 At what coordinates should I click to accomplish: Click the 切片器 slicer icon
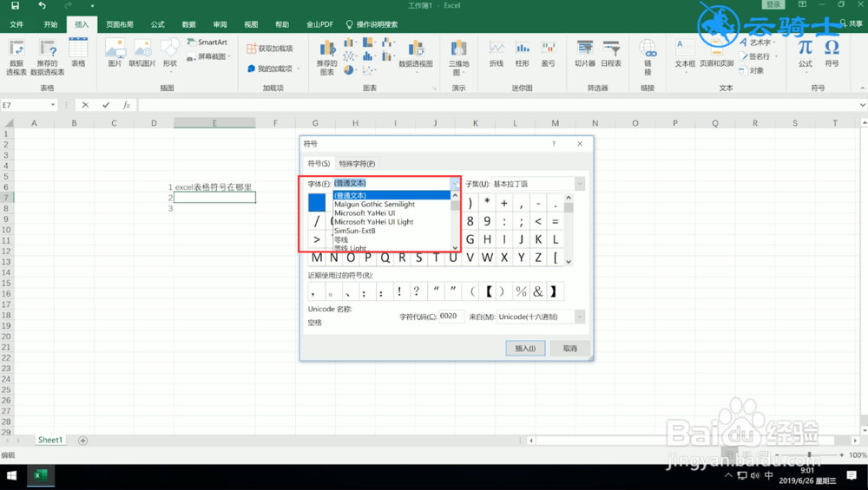(584, 54)
